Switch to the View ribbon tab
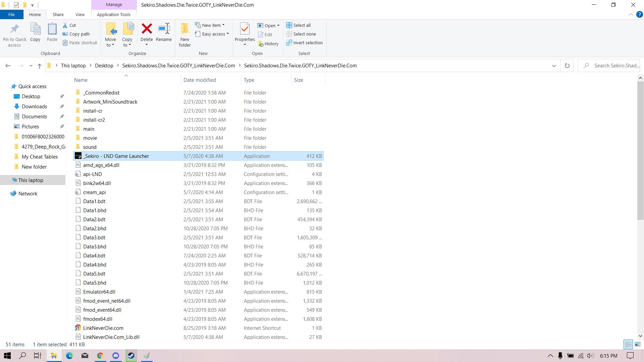 80,14
